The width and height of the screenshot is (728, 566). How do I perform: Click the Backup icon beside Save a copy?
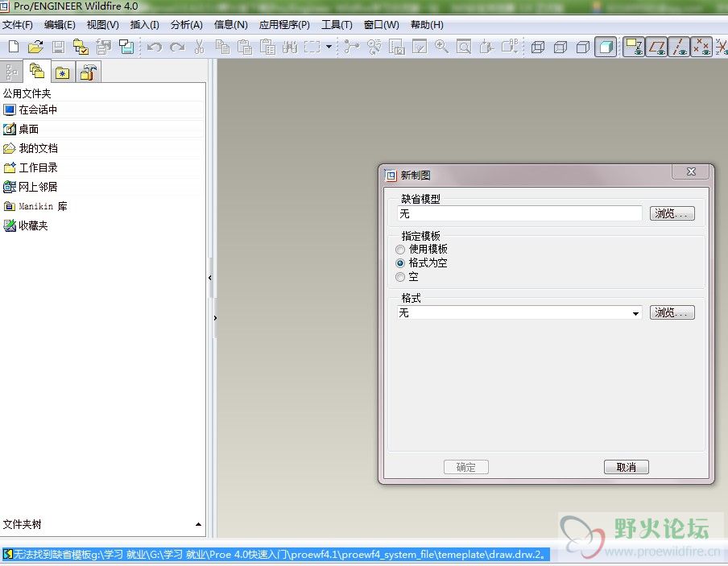tap(126, 47)
